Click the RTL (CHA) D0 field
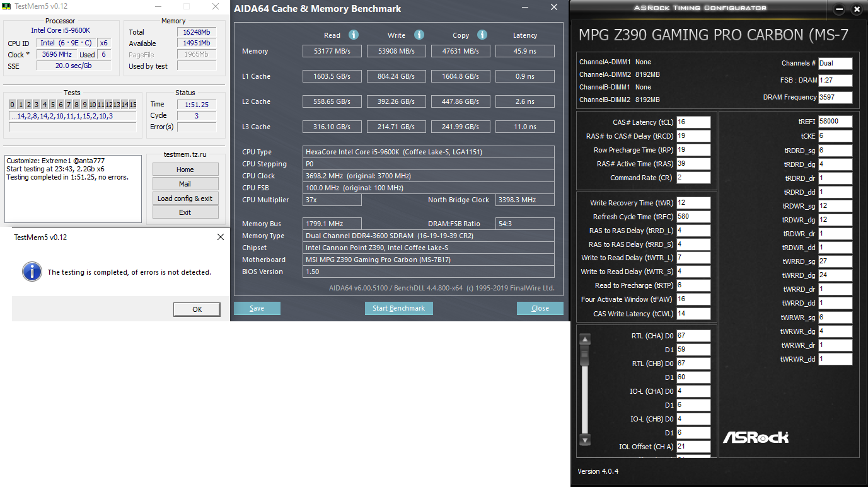 tap(693, 336)
